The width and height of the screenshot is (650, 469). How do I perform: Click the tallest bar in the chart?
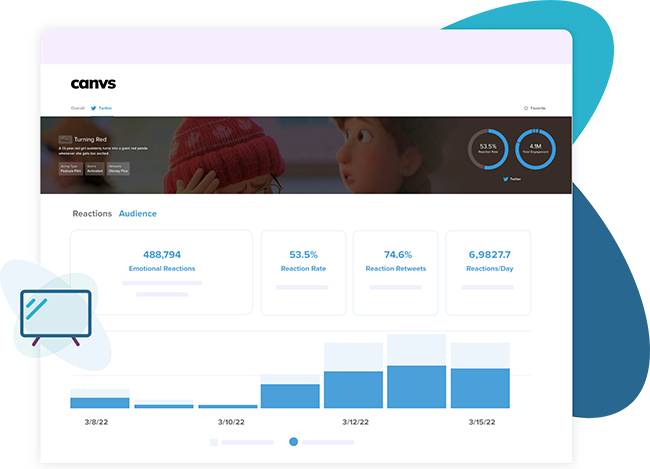[417, 371]
